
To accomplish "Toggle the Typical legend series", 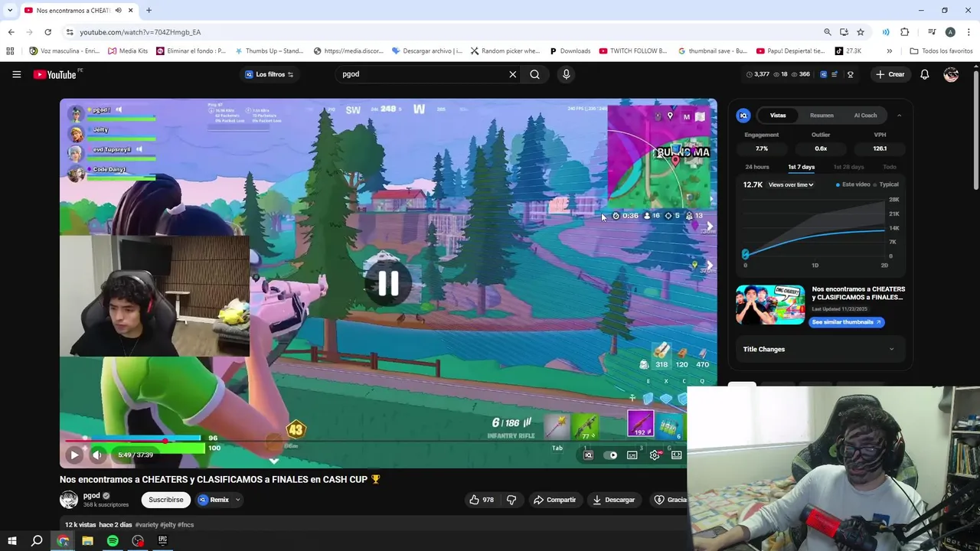I will pyautogui.click(x=886, y=184).
